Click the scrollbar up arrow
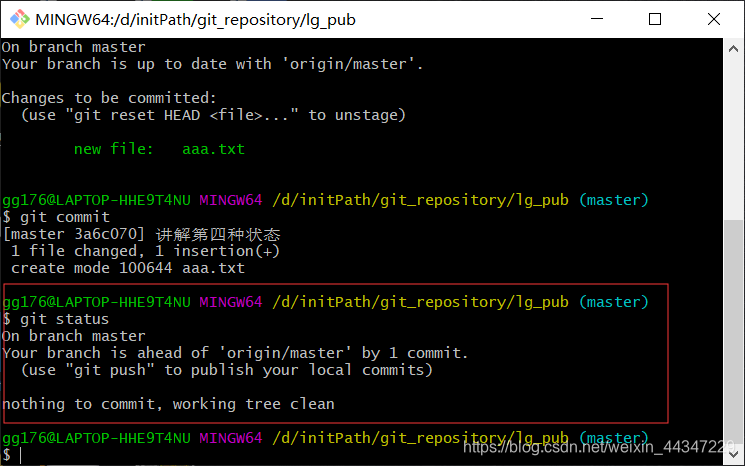745x466 pixels. [x=733, y=48]
